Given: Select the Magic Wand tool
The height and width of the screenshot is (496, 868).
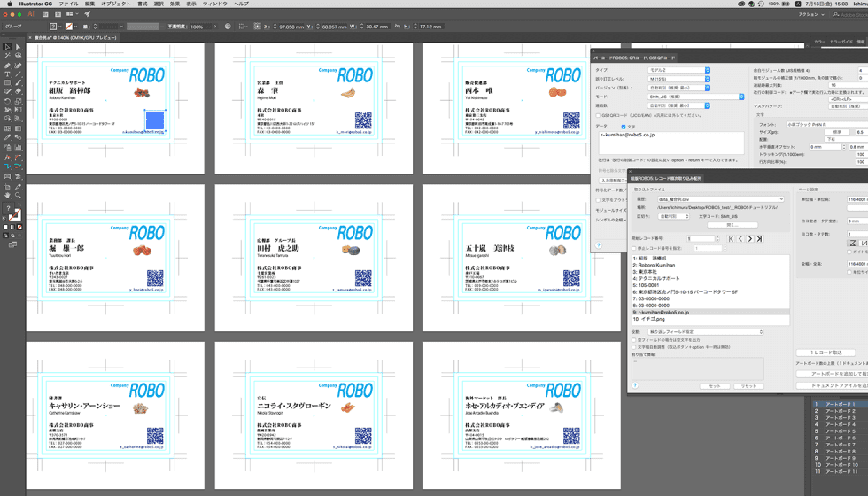Looking at the screenshot, I should click(7, 56).
